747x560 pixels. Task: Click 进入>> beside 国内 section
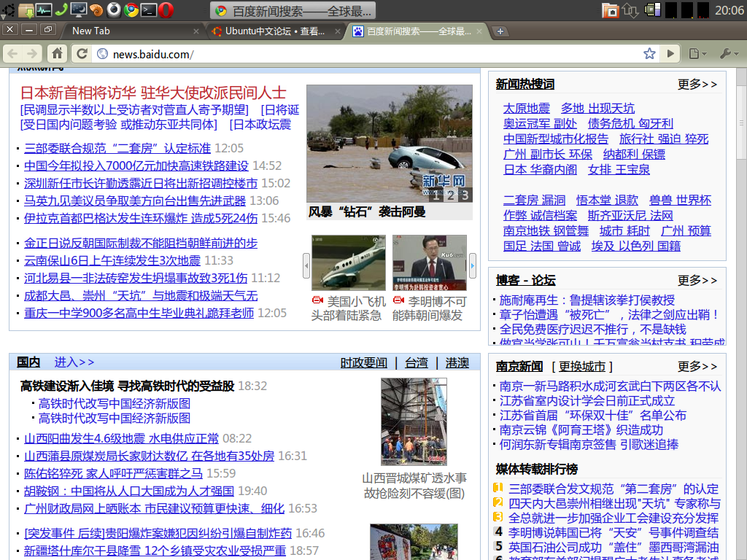coord(74,362)
